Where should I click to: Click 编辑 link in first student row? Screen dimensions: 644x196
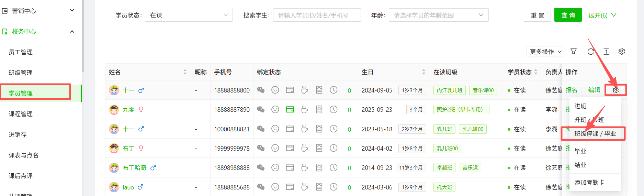coord(594,90)
